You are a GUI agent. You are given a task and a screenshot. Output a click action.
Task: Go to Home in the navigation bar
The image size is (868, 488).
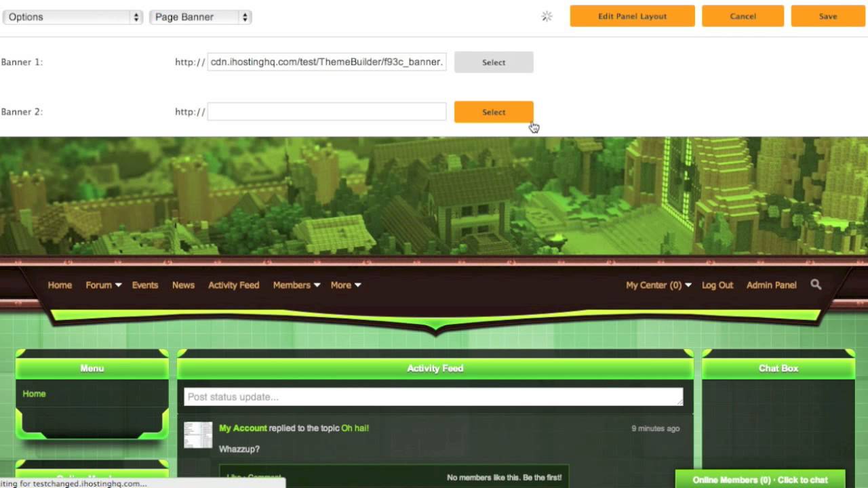[x=60, y=285]
